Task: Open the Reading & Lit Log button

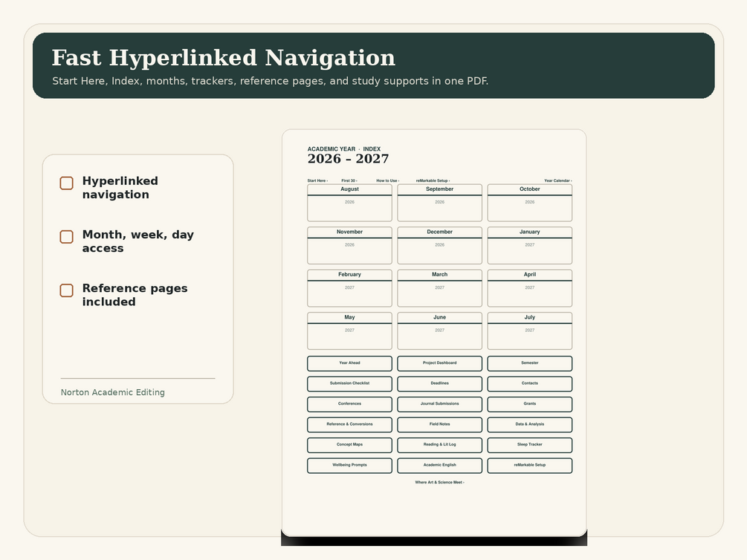Action: (x=440, y=445)
